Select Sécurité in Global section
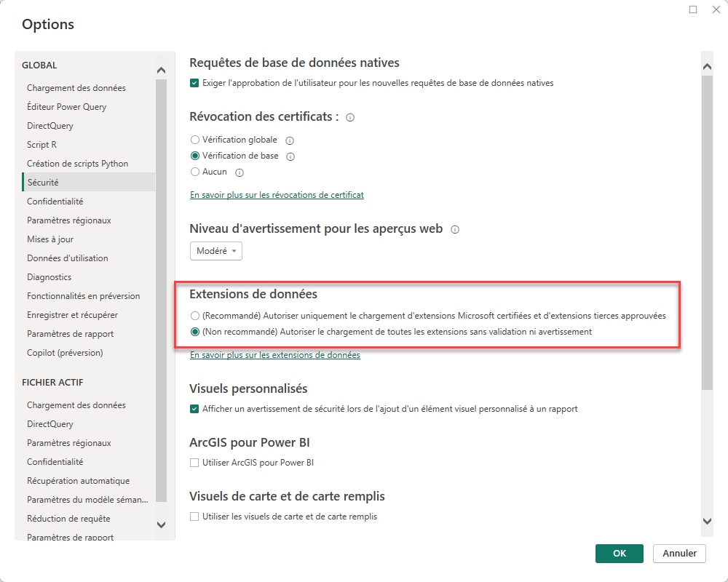The width and height of the screenshot is (728, 582). (x=88, y=183)
